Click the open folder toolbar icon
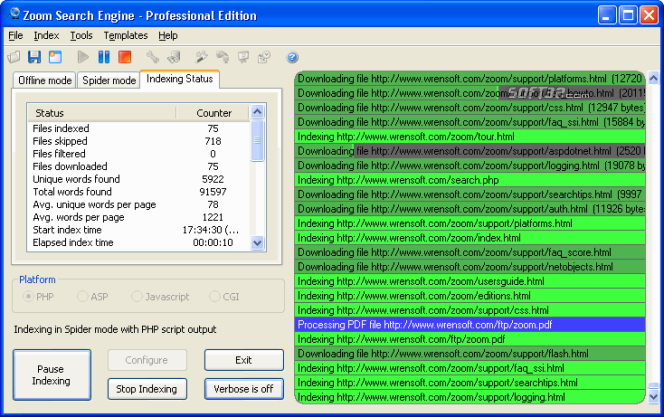Screen dimensions: 664x417 pos(14,57)
